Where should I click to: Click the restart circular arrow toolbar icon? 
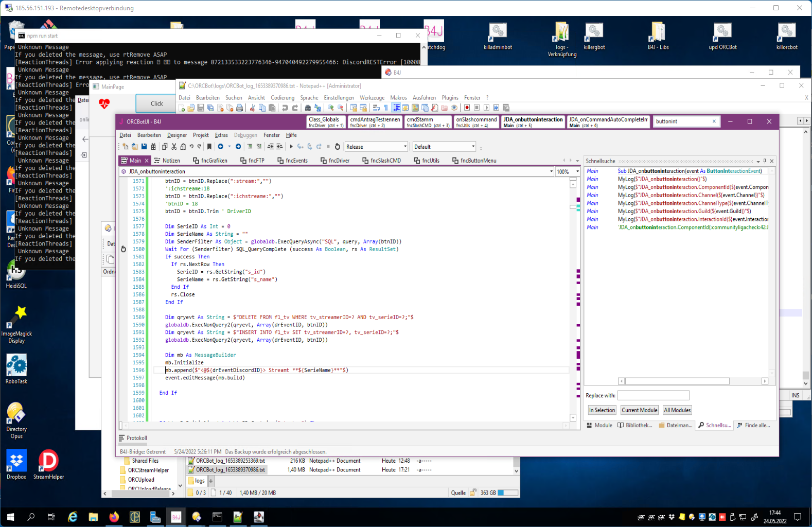[x=338, y=147]
